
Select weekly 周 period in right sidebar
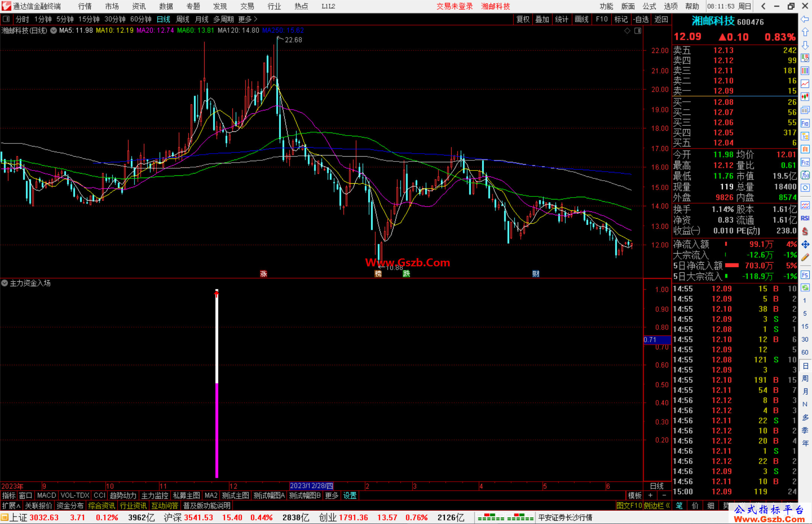click(x=805, y=378)
